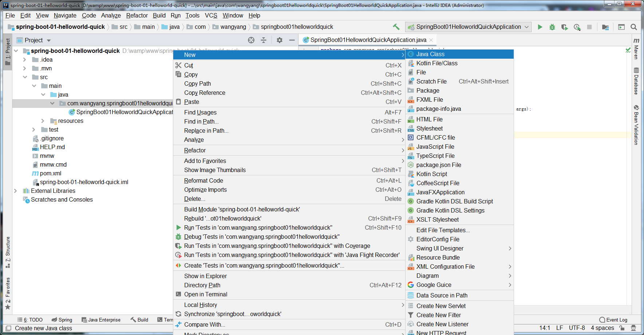
Task: Click the locate-file target icon in Project panel
Action: (x=251, y=40)
